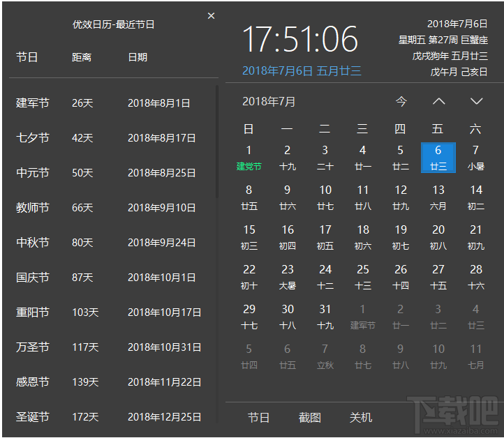Click the 七夕节 holiday row
Viewport: 504px width, 438px height.
108,138
